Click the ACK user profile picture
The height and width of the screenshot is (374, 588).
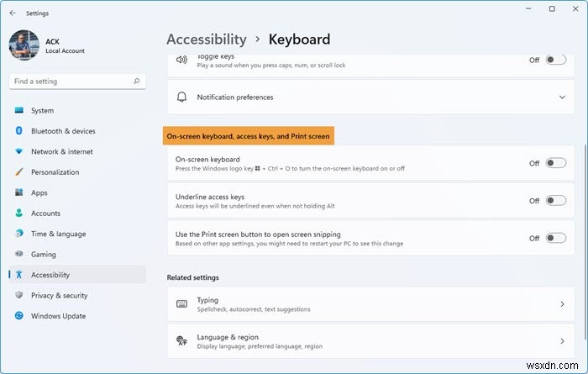click(x=24, y=45)
